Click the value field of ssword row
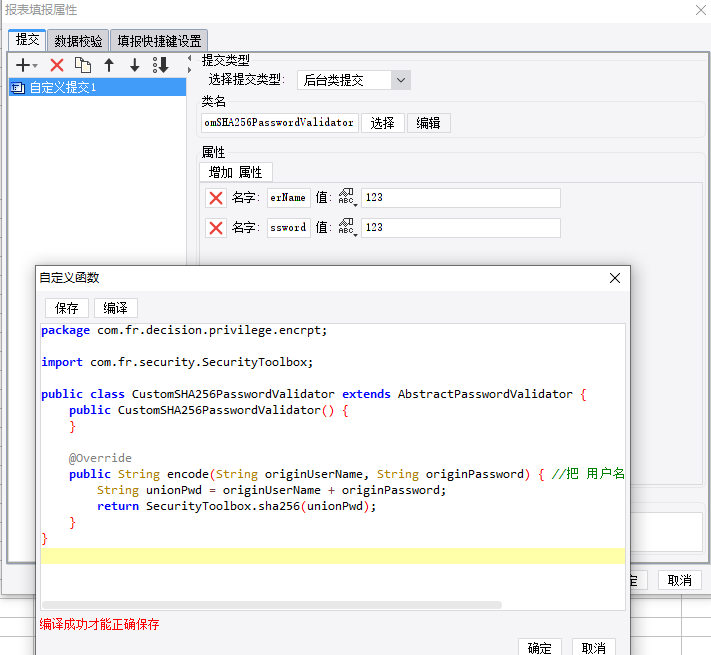Screen dimensions: 711x655 click(461, 228)
